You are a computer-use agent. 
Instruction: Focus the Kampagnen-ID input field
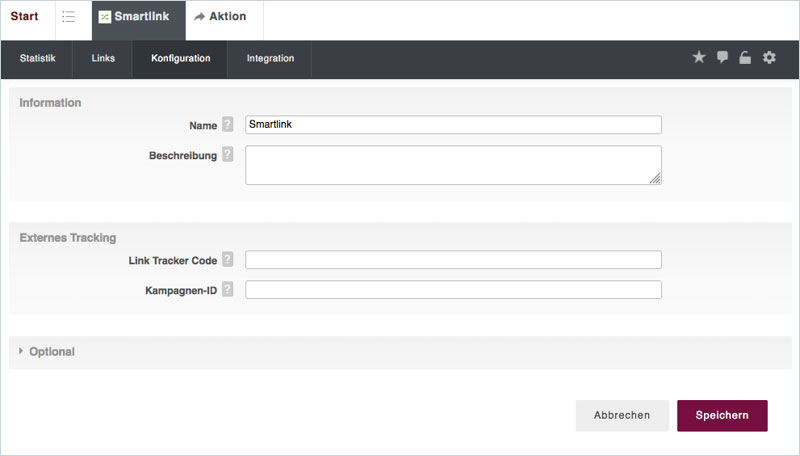(x=453, y=290)
